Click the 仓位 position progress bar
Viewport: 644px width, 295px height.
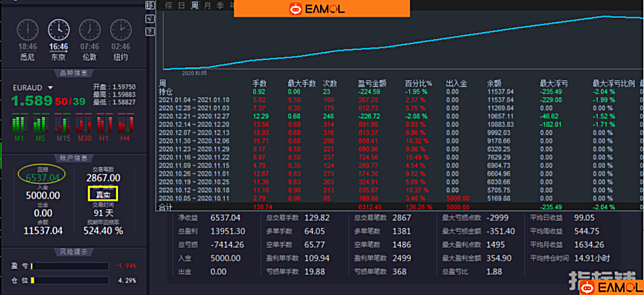pos(69,280)
